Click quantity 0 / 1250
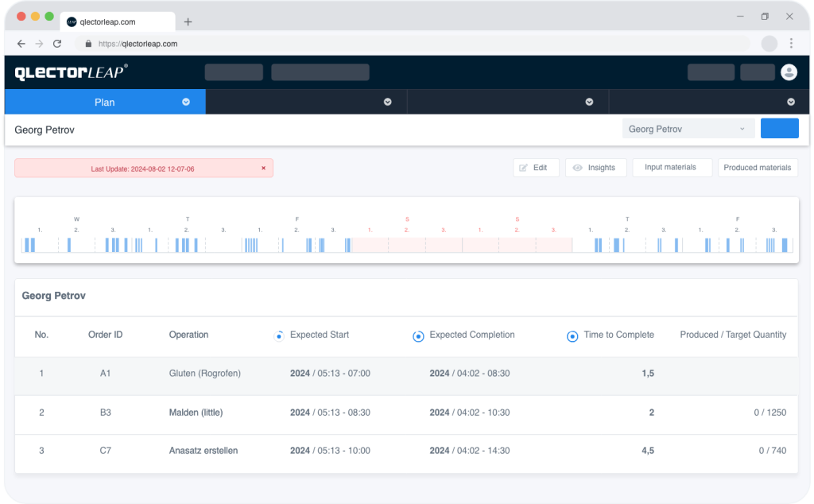 click(x=770, y=413)
